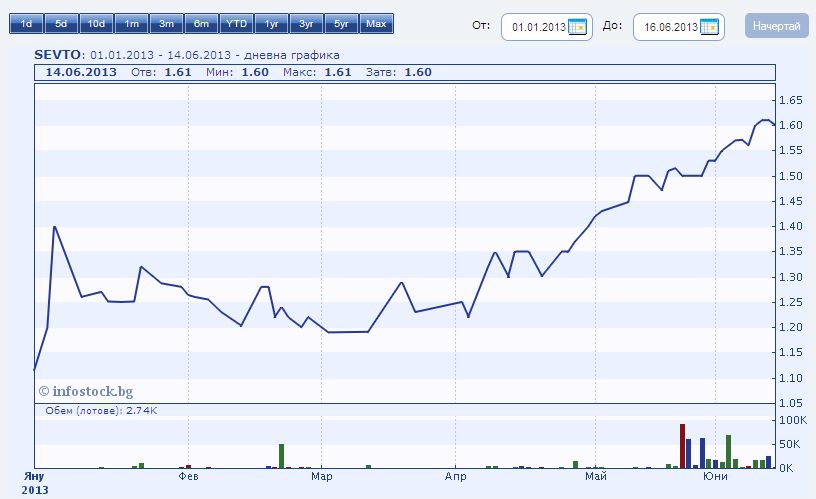Click the 1.05 price axis label
This screenshot has width=816, height=499.
coord(790,403)
